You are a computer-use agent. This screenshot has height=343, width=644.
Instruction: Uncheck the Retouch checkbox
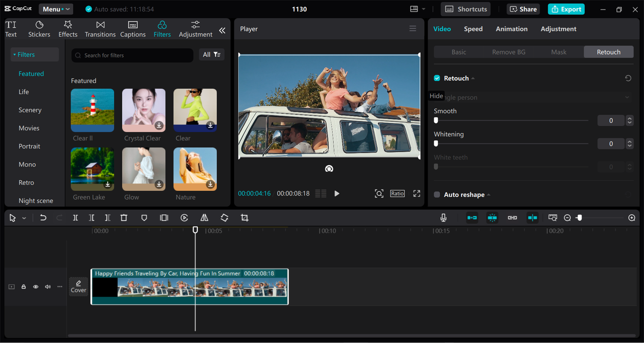coord(437,78)
